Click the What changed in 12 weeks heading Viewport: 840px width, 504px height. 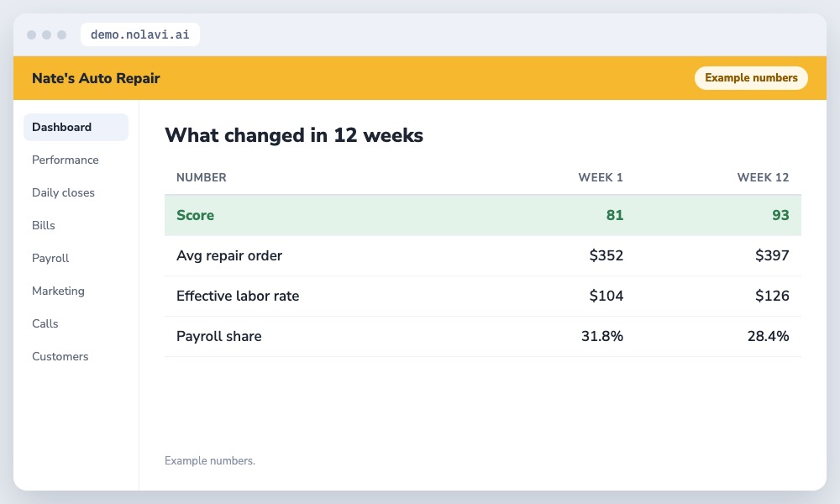293,135
